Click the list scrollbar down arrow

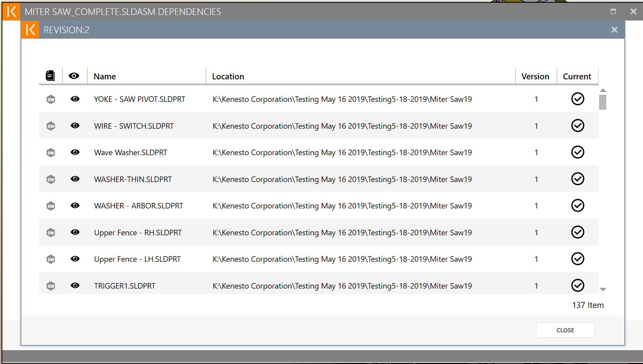603,289
